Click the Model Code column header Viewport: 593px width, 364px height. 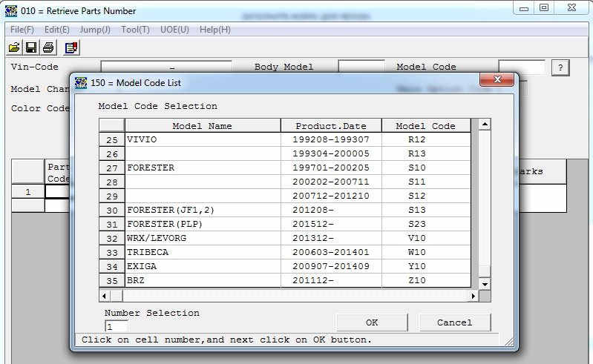pyautogui.click(x=425, y=126)
